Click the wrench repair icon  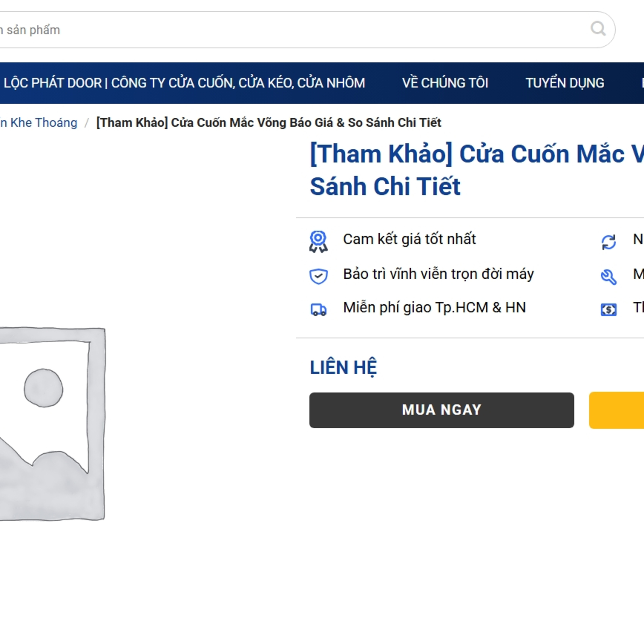tap(608, 277)
